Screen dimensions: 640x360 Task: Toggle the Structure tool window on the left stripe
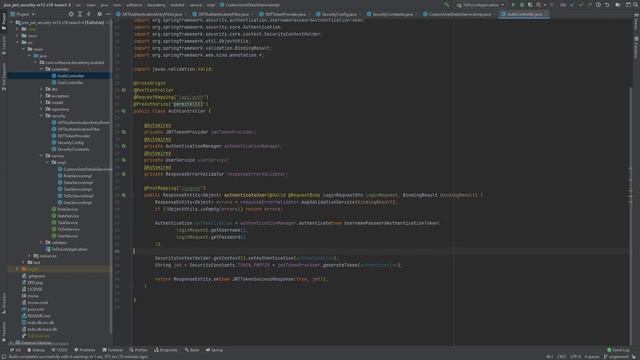coord(4,303)
